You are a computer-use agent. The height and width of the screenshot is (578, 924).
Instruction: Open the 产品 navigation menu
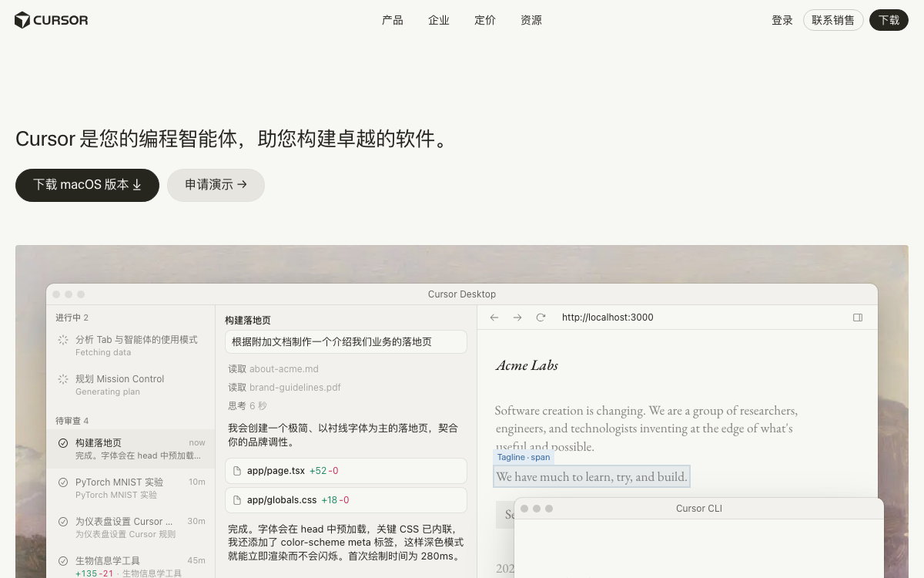point(393,20)
